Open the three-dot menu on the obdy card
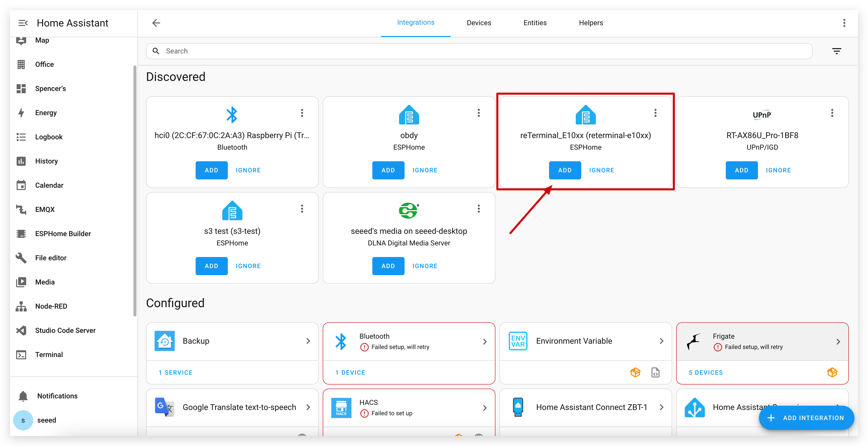Screen dimensions: 868x446 479,113
